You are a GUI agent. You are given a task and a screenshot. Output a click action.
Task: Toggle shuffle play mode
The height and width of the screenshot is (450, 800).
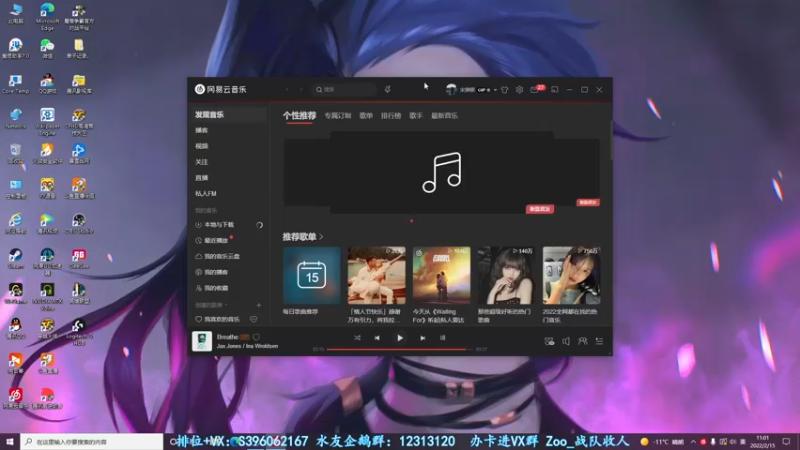[x=357, y=338]
